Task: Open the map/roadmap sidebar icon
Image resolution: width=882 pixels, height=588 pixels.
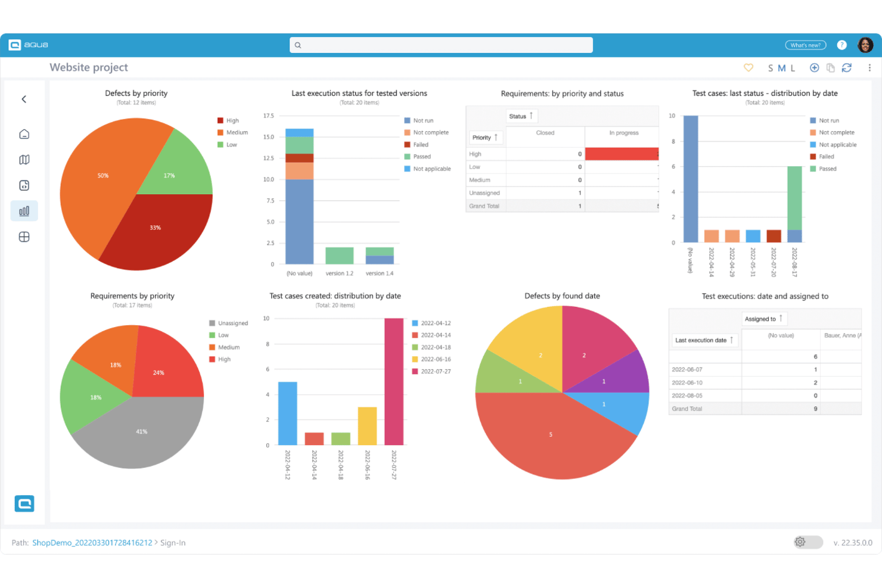Action: tap(24, 160)
